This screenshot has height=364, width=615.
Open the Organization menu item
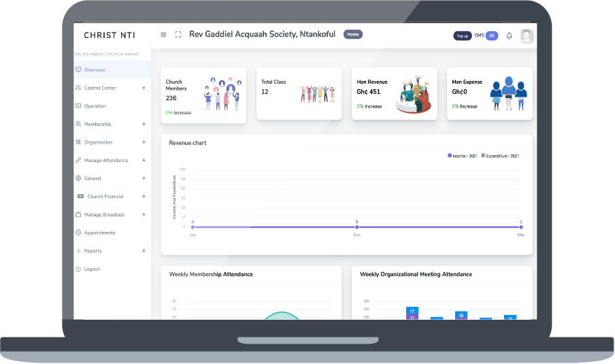pyautogui.click(x=98, y=142)
